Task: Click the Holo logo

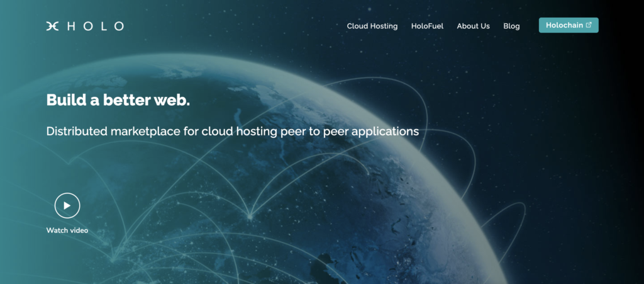Action: point(85,26)
